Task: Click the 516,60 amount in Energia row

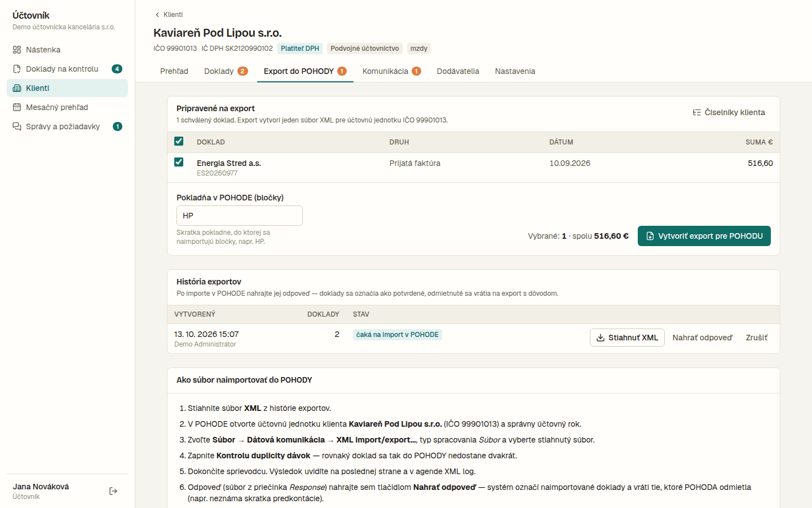Action: [x=760, y=163]
